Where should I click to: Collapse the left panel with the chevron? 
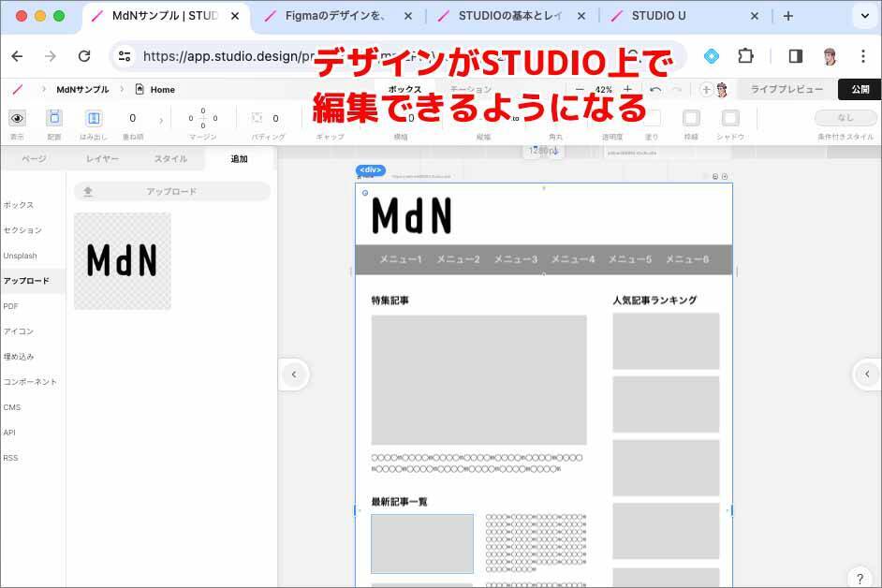click(x=294, y=375)
